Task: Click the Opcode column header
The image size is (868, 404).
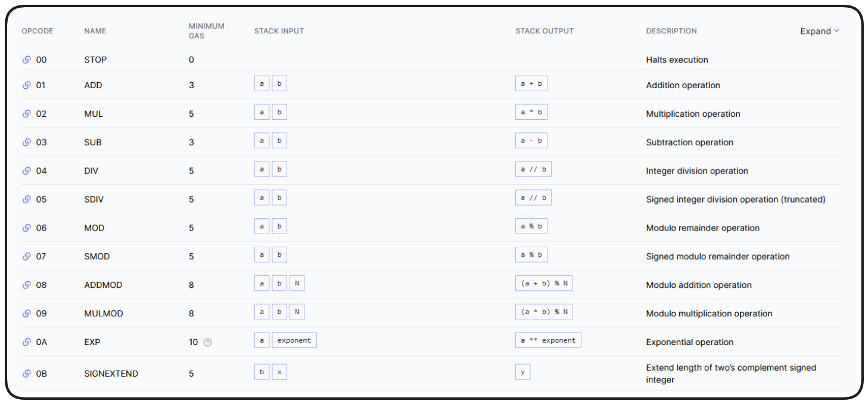Action: click(38, 31)
